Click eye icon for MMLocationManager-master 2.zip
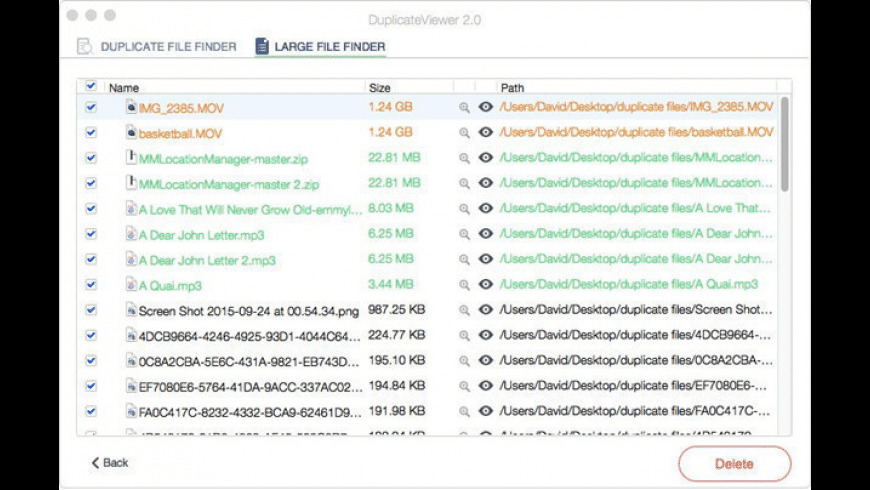Image resolution: width=870 pixels, height=490 pixels. coord(486,183)
